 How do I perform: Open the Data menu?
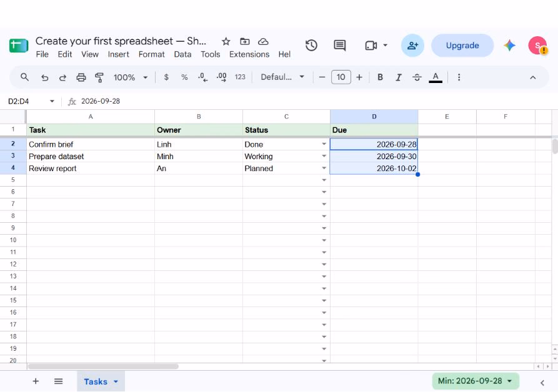point(182,54)
